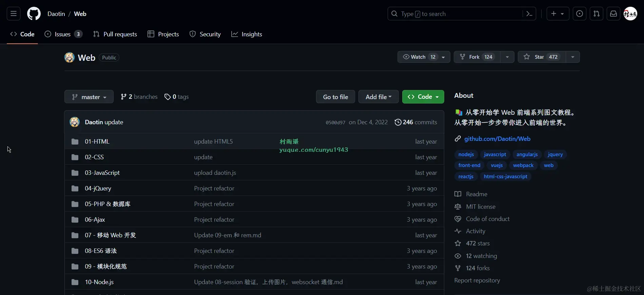
Task: Go to GitHub homepage via Octocat logo
Action: (34, 14)
